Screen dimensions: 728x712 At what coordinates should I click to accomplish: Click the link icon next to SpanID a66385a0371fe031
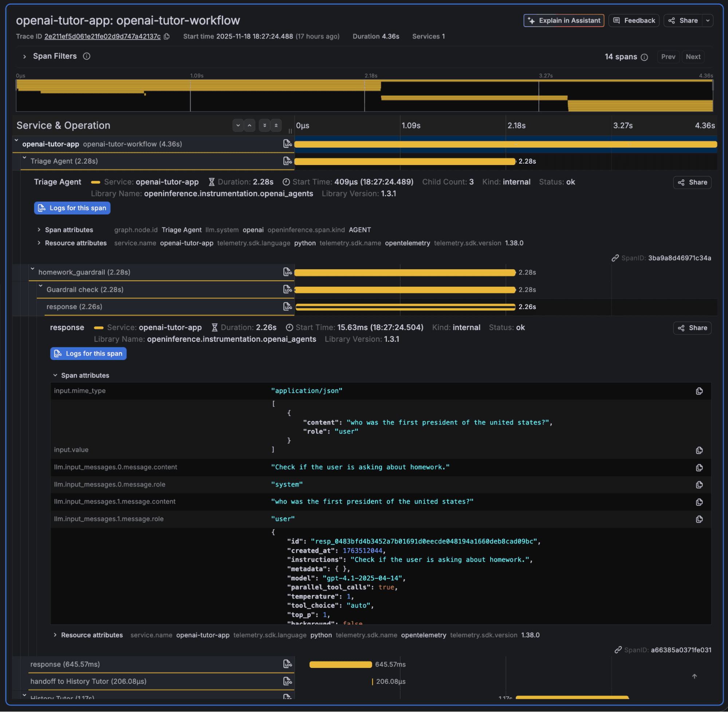(x=619, y=650)
